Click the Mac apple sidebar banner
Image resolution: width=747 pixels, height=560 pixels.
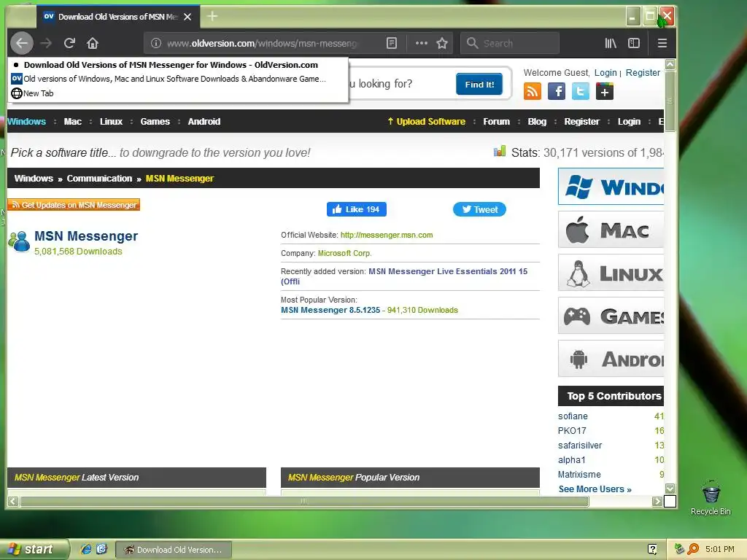611,230
